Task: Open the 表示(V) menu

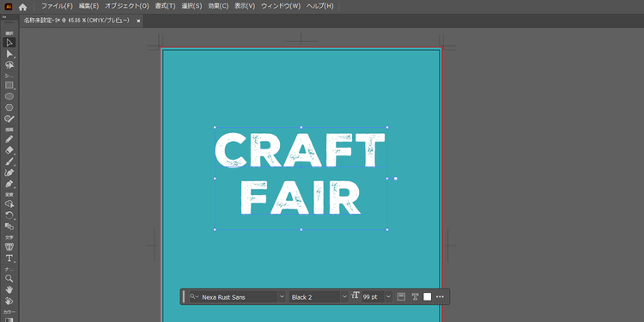Action: tap(245, 7)
